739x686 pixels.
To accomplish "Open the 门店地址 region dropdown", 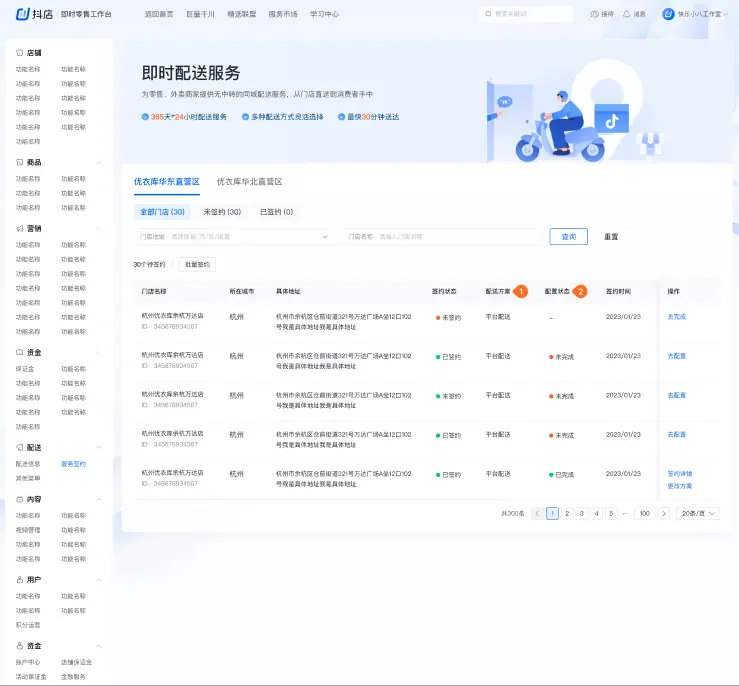I will [x=234, y=237].
